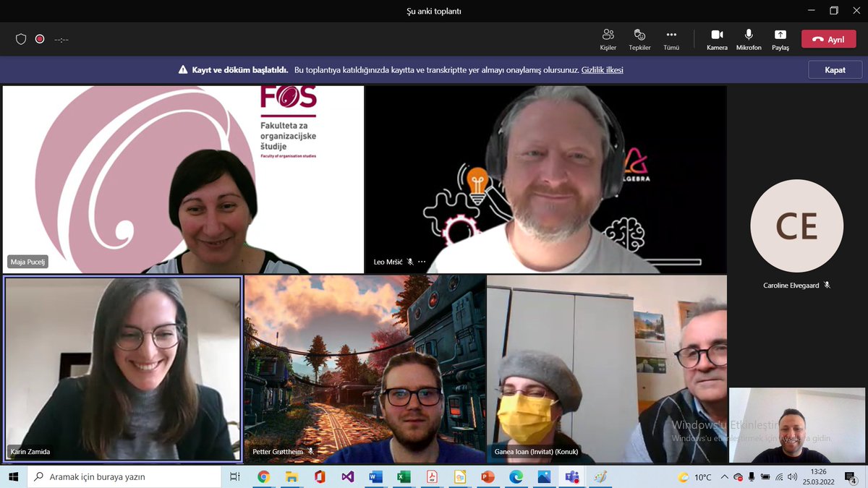Screen dimensions: 868x488
Task: Select Karin Zamida's video tile
Action: (x=123, y=369)
